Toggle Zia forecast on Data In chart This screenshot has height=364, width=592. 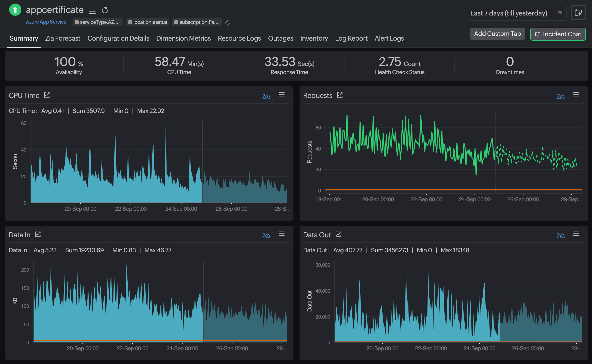coord(266,236)
